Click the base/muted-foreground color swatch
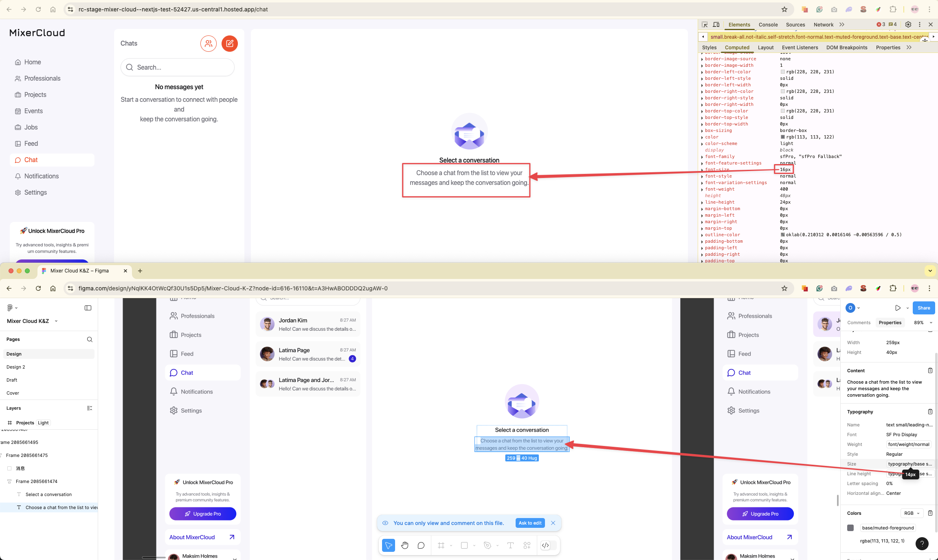 click(x=850, y=528)
